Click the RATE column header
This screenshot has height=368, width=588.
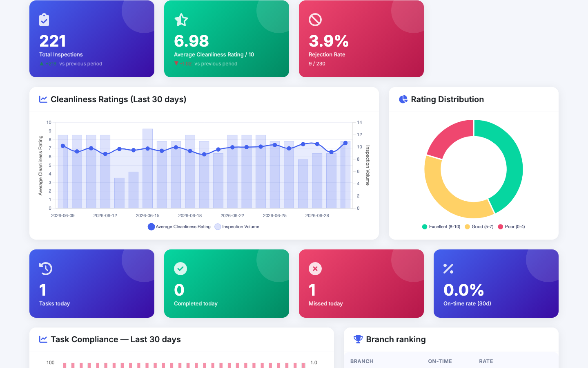(x=486, y=361)
